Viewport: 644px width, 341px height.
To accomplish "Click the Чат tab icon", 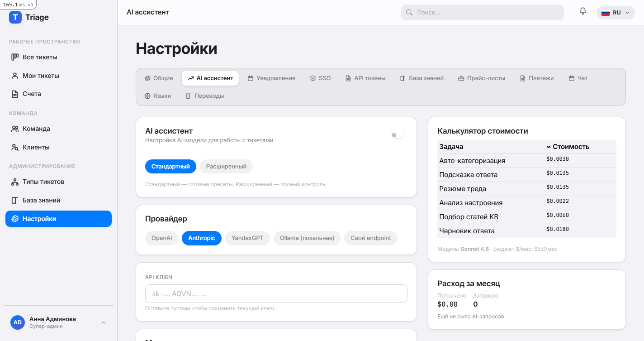I will 572,78.
